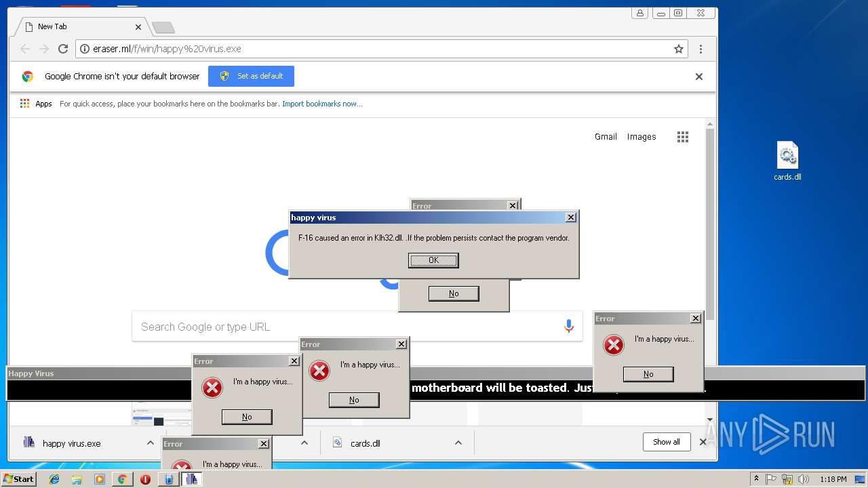This screenshot has height=488, width=868.
Task: Click OK in the happy virus error dialog
Action: click(433, 260)
